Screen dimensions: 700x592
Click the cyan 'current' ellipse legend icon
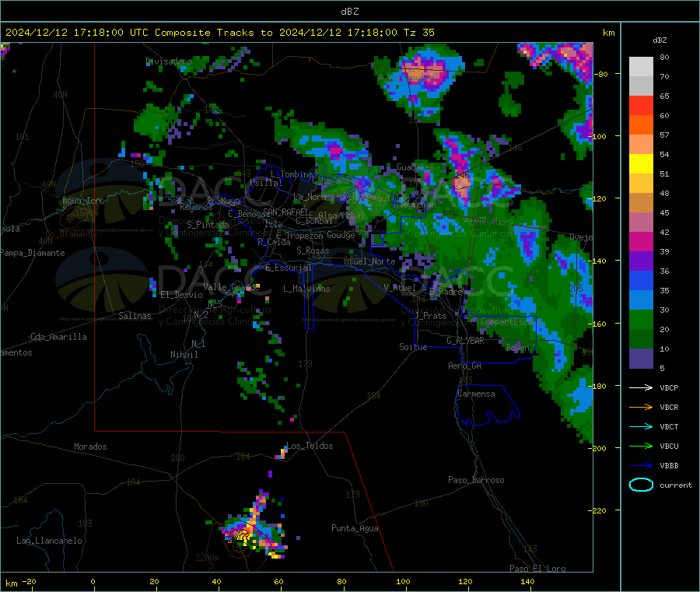(641, 485)
